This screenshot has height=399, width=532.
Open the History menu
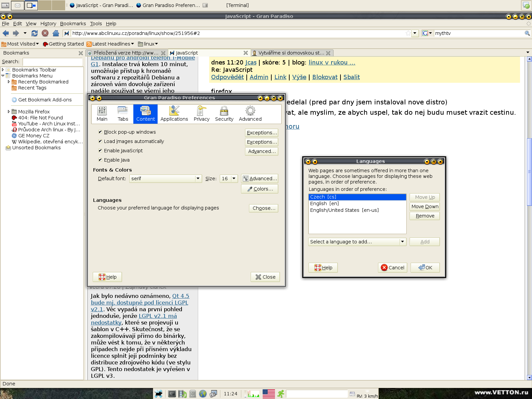(x=48, y=24)
